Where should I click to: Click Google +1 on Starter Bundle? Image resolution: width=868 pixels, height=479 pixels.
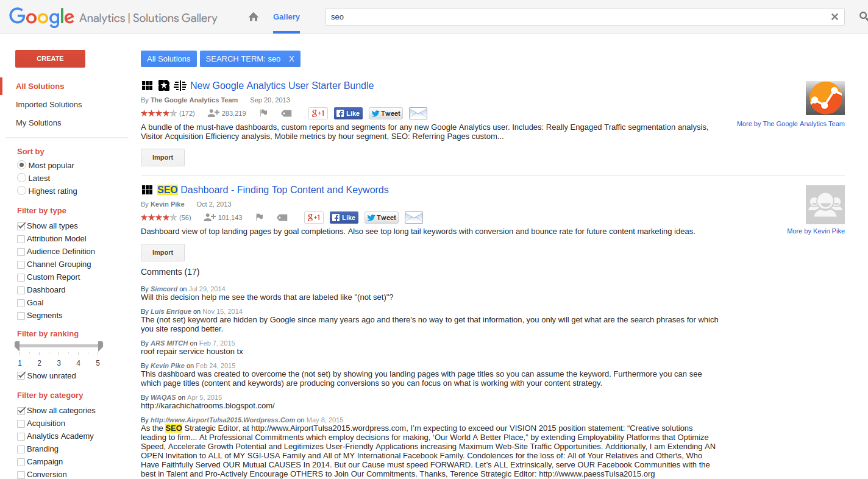coord(318,113)
